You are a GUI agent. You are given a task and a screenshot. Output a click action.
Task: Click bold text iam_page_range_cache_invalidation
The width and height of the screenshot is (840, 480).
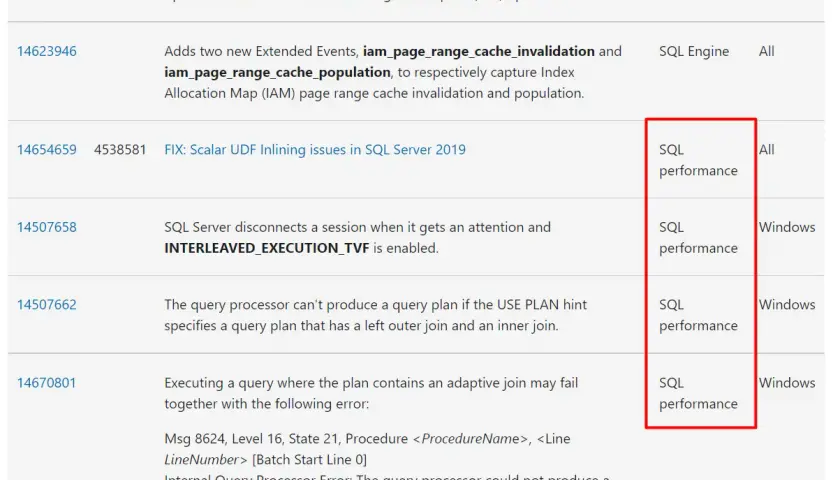point(479,51)
